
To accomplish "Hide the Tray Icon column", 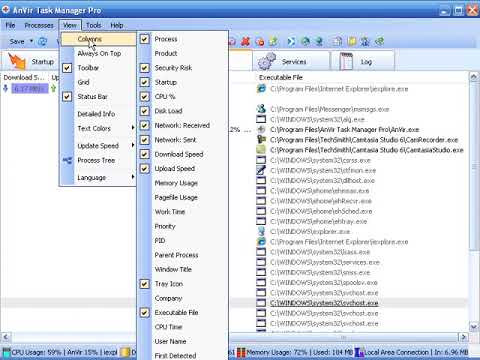I will click(x=144, y=284).
